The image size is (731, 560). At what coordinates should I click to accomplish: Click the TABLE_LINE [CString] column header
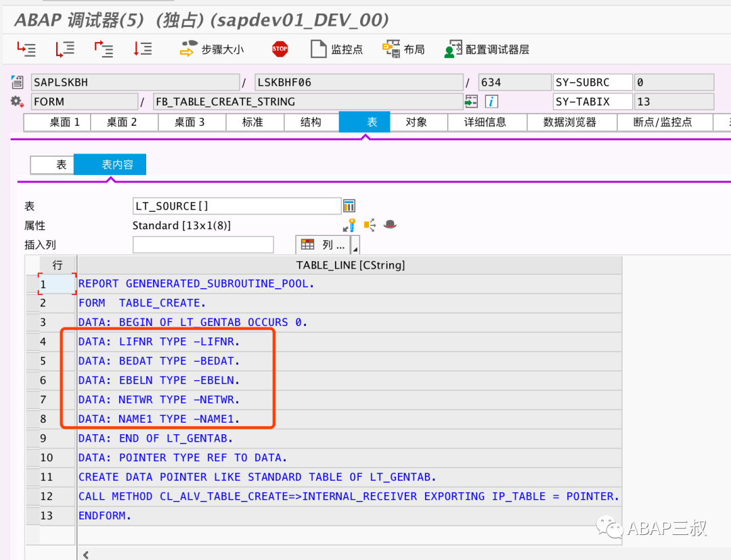click(x=350, y=265)
